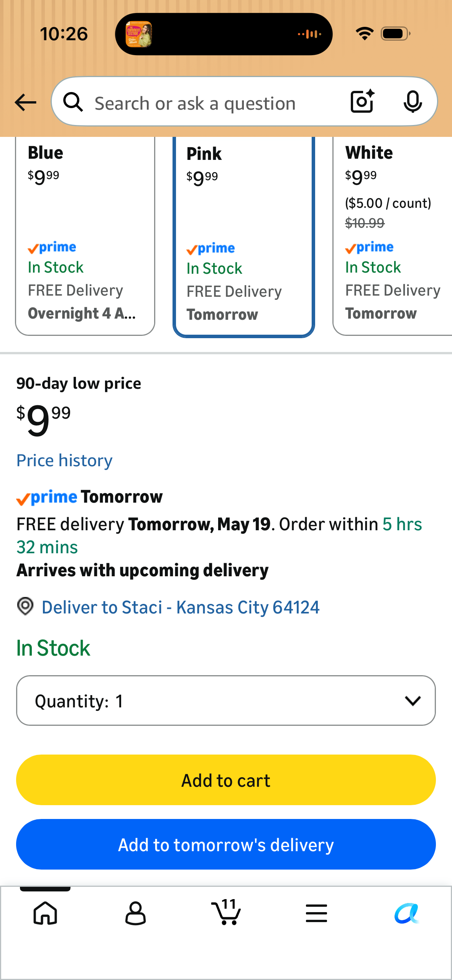Screen dimensions: 452x980
Task: Open Price history link
Action: click(64, 460)
